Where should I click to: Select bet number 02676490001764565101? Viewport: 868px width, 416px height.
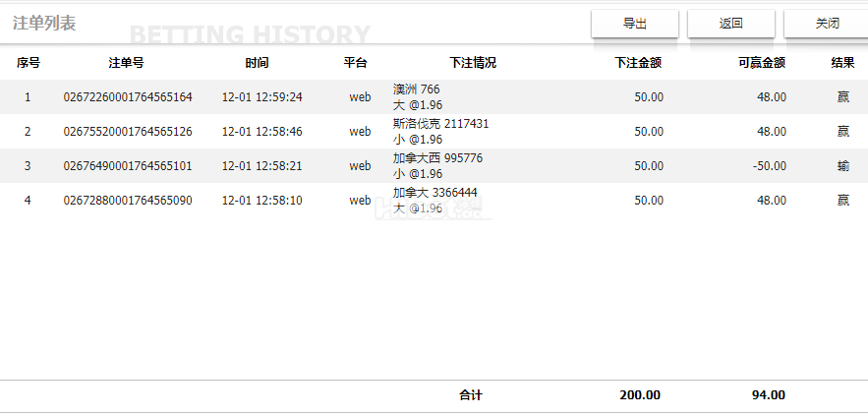(x=128, y=166)
